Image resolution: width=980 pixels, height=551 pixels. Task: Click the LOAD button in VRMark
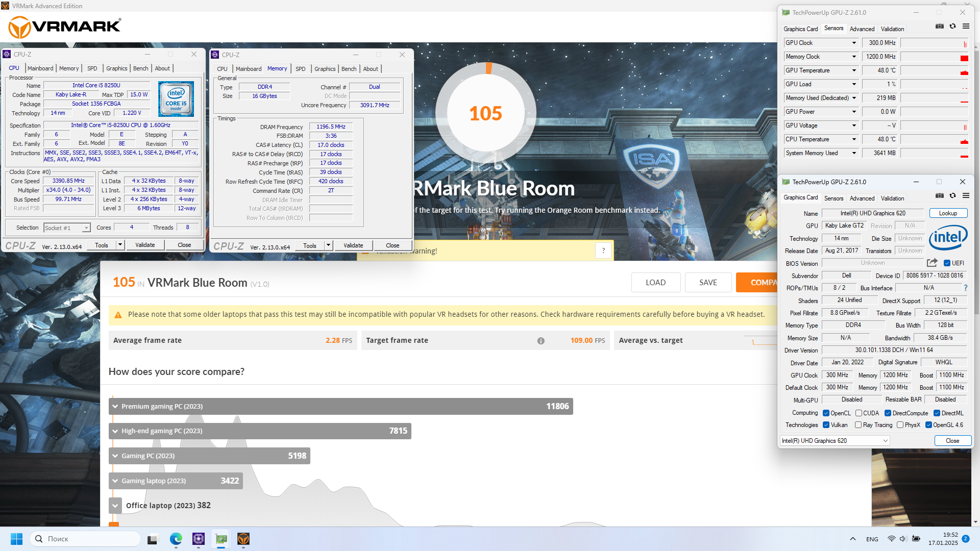coord(655,283)
